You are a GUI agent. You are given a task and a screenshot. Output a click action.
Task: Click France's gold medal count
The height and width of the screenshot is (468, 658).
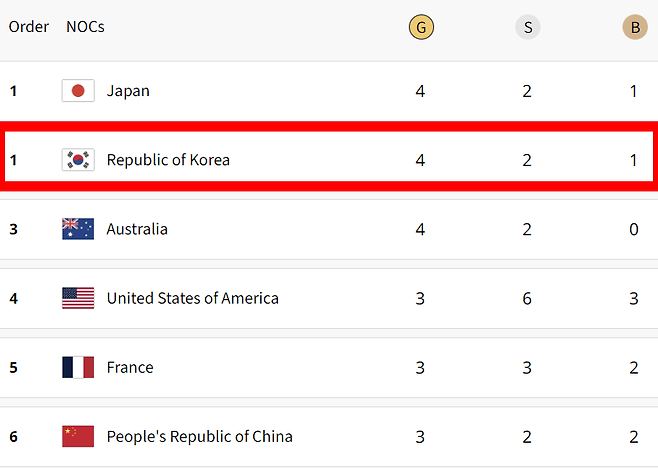(x=420, y=367)
